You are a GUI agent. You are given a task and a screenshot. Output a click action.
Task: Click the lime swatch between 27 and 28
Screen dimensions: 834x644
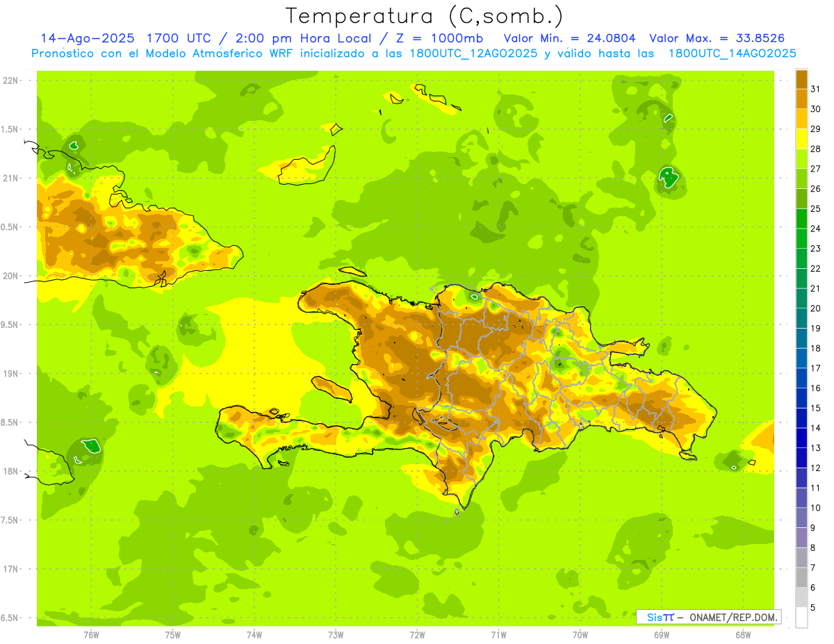(x=801, y=159)
